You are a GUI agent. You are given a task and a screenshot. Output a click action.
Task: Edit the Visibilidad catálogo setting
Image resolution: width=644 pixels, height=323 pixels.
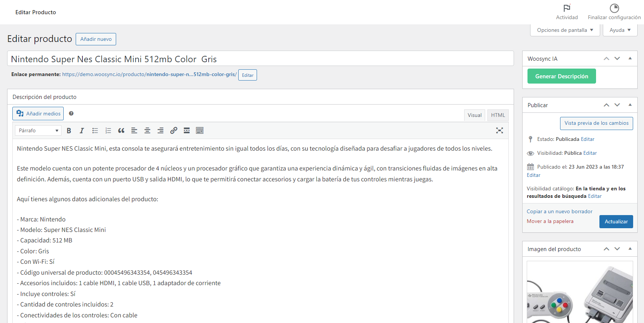point(595,196)
